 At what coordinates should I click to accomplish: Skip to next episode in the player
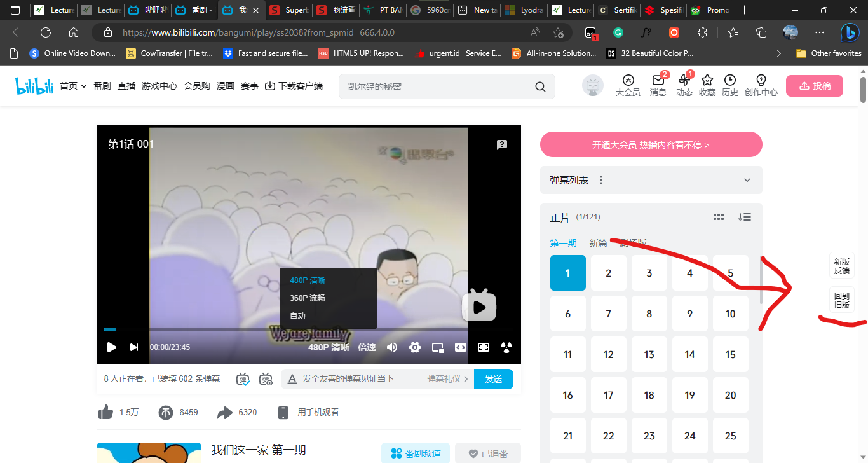[x=134, y=347]
